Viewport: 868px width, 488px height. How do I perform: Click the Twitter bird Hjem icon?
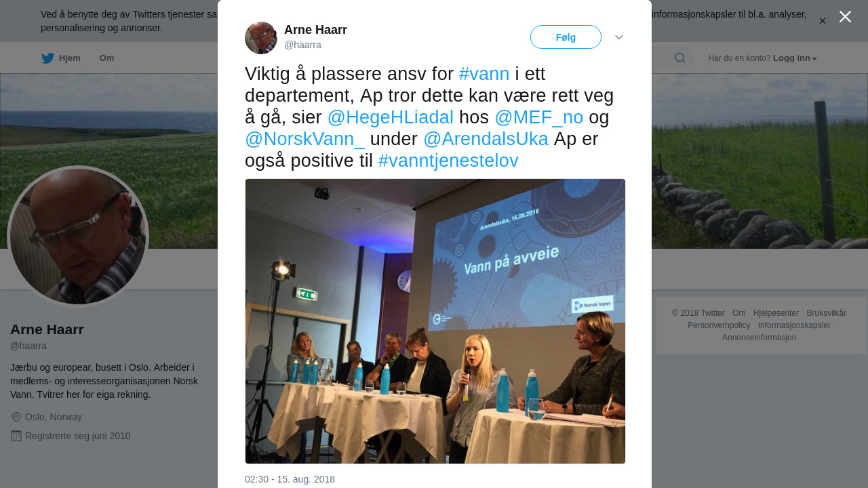click(47, 58)
